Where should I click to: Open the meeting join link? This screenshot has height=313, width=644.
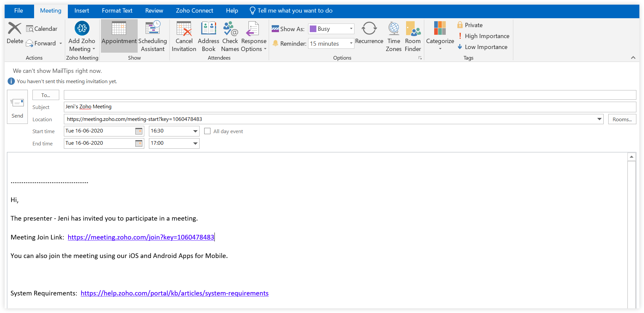click(141, 237)
